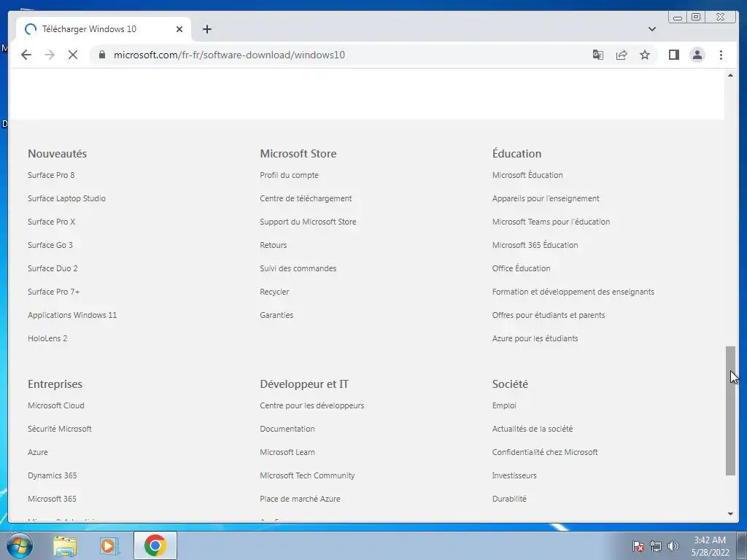View site info via padlock icon
Screen dimensions: 747x560
[x=101, y=55]
